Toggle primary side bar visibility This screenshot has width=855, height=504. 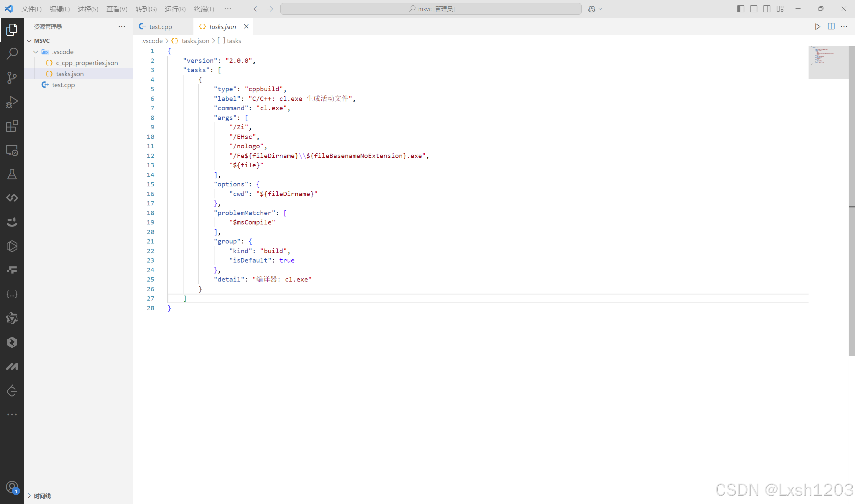click(x=740, y=9)
